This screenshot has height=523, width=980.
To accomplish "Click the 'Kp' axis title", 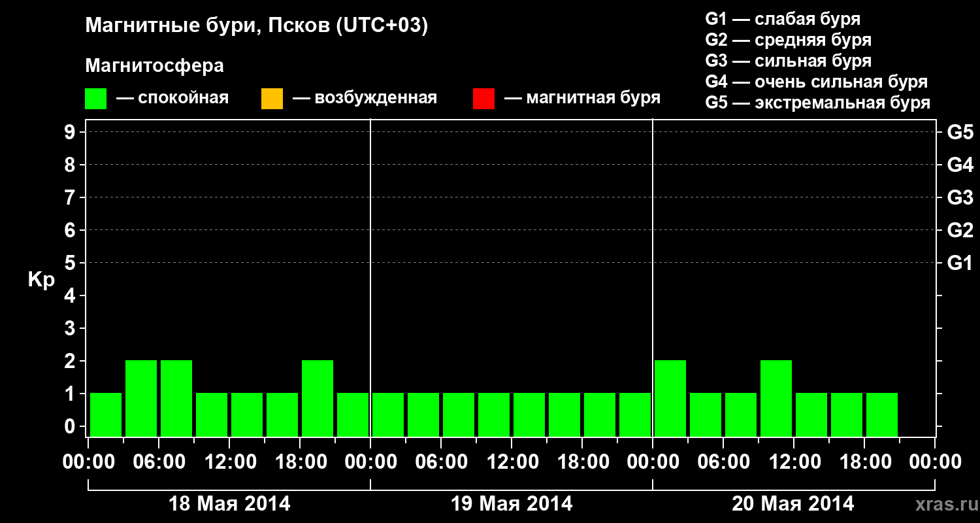I will pyautogui.click(x=41, y=280).
